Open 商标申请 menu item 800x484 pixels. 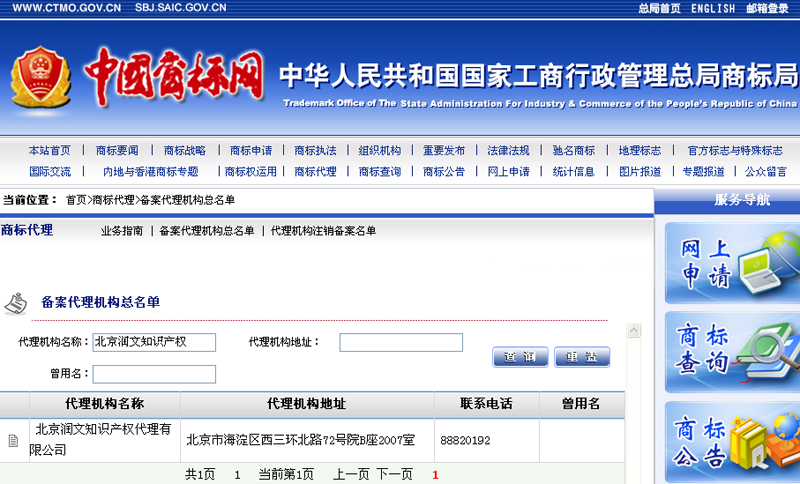(251, 150)
